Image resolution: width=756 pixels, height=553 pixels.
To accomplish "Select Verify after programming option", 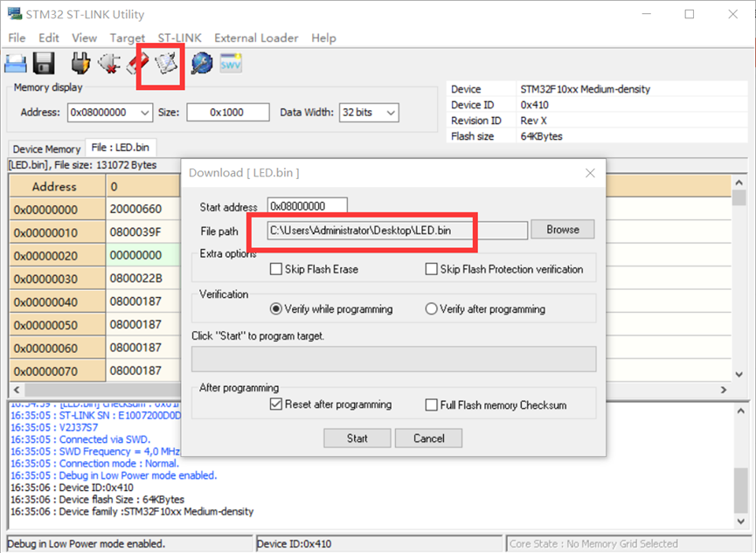I will [x=431, y=308].
